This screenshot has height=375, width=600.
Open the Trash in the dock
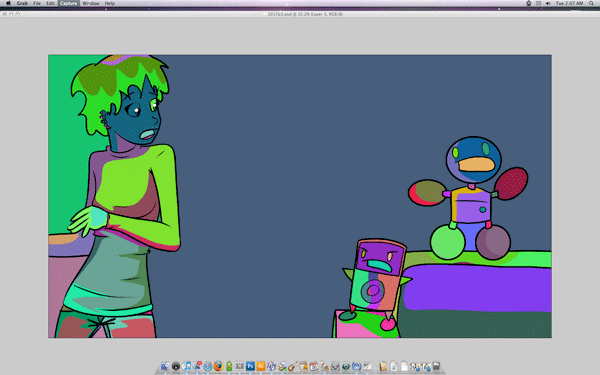coord(436,366)
